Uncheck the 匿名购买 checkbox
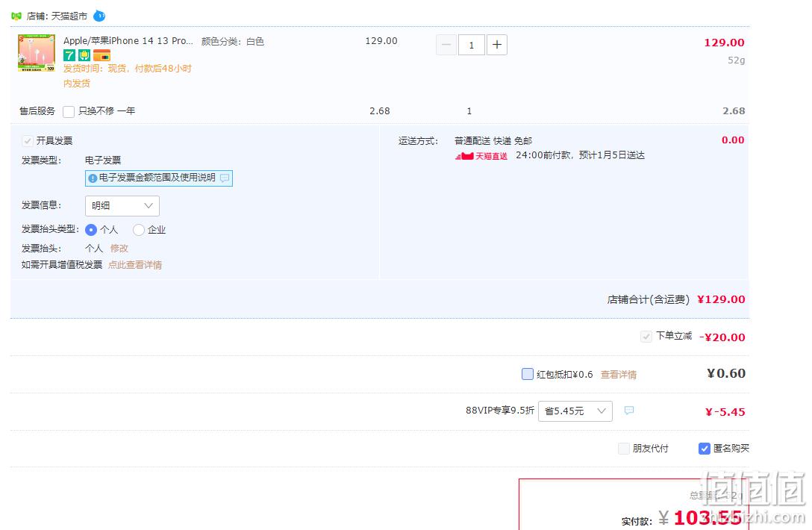This screenshot has height=530, width=812. [705, 449]
